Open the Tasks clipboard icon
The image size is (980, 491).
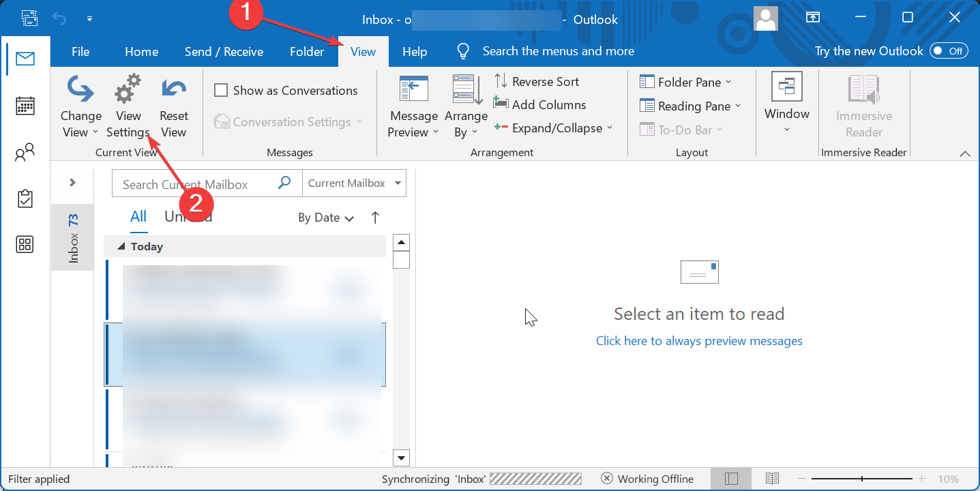click(x=25, y=198)
